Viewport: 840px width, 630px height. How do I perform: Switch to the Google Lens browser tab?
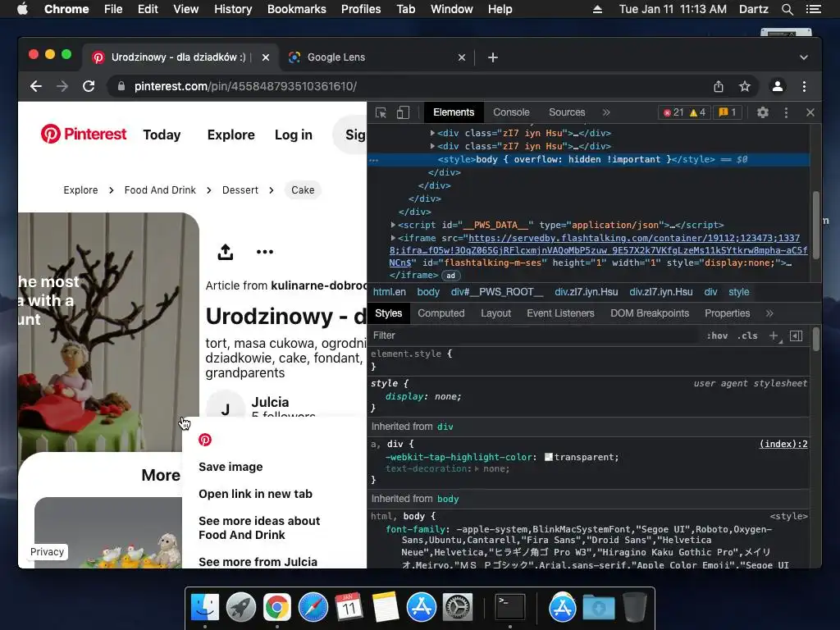(x=377, y=57)
